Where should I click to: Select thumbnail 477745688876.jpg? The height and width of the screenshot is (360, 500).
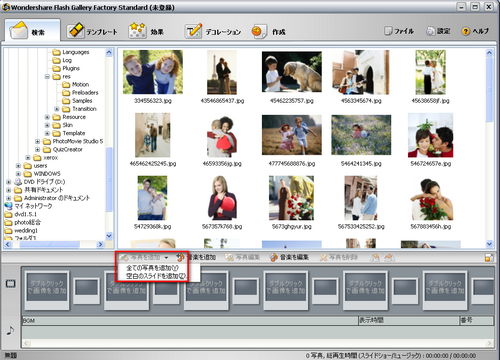click(292, 135)
